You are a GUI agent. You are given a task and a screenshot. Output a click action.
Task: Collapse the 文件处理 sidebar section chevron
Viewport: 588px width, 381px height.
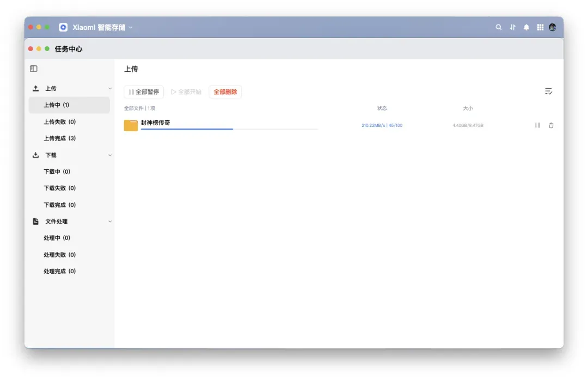[x=110, y=221]
